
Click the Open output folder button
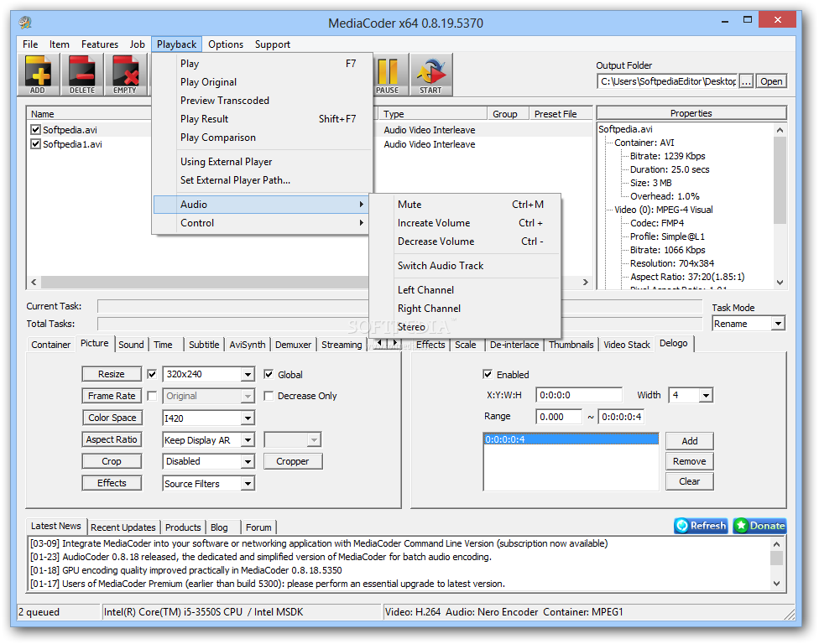coord(771,81)
